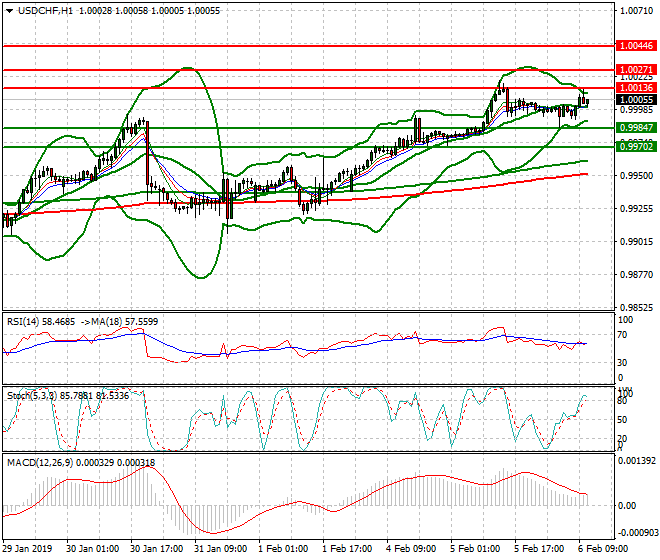Click the 31 Jan 09:00 time axis label
The image size is (660, 560).
221,549
